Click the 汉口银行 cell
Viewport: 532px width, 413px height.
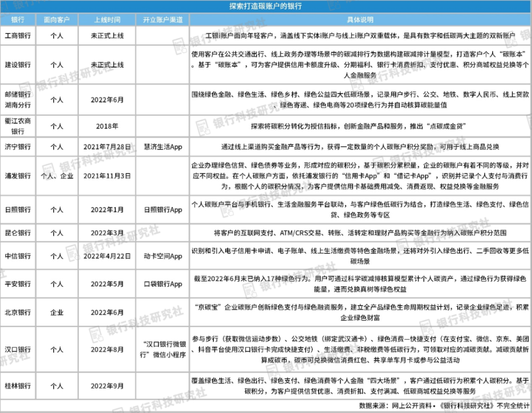click(18, 349)
